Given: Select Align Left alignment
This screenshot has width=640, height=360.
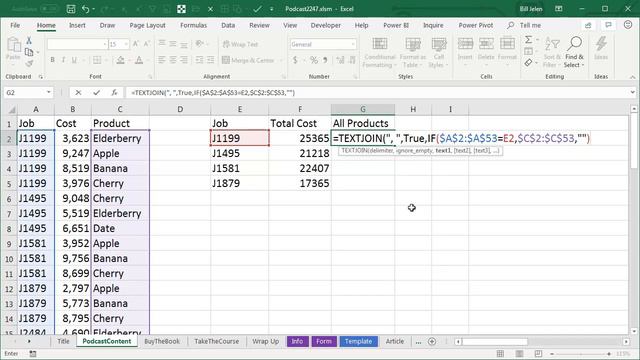Looking at the screenshot, I should (x=162, y=60).
